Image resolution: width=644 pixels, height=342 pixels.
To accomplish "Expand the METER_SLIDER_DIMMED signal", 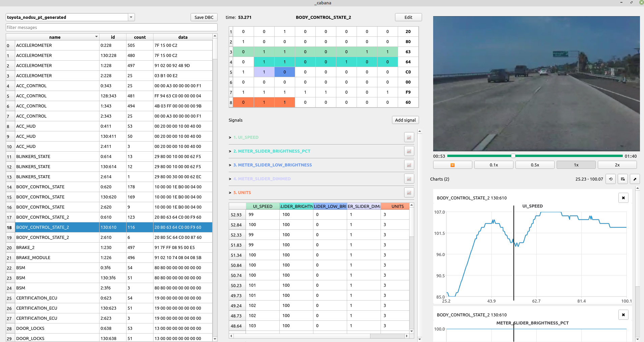I will (x=229, y=179).
